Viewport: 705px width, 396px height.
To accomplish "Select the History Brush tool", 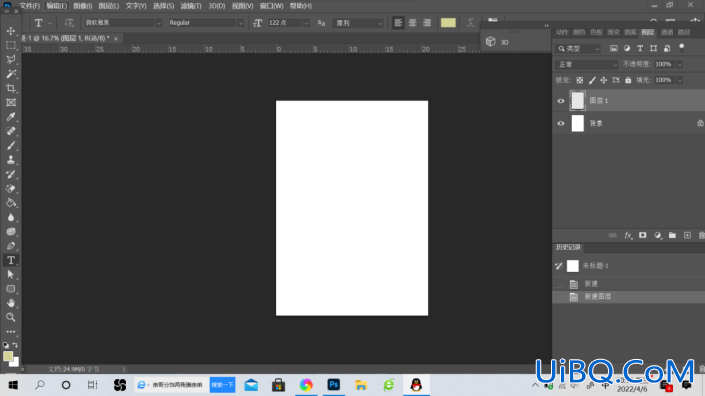I will (11, 174).
